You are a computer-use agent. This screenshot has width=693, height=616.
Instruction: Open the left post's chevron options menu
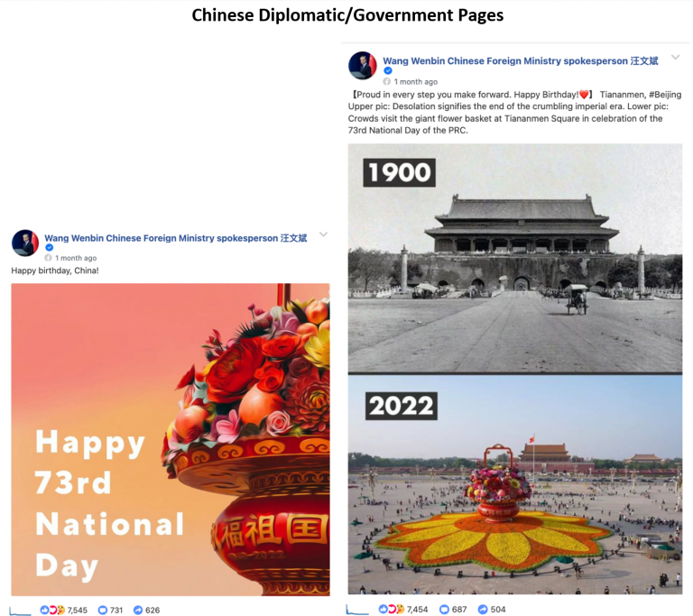tap(324, 234)
